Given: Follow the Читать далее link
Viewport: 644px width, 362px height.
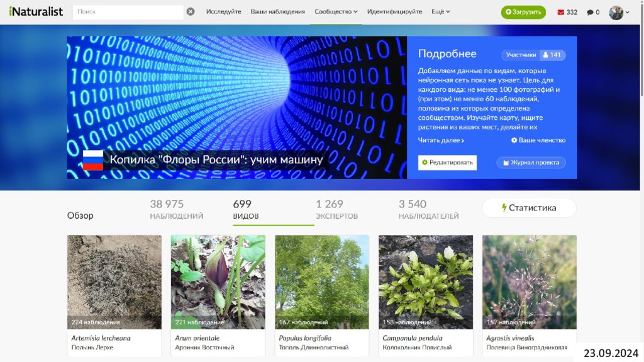Looking at the screenshot, I should tap(441, 140).
